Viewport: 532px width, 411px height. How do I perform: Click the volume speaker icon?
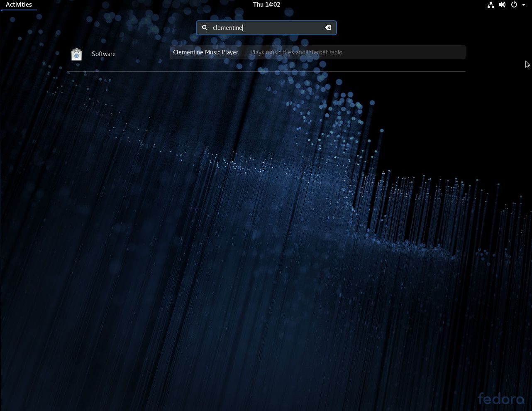(502, 5)
